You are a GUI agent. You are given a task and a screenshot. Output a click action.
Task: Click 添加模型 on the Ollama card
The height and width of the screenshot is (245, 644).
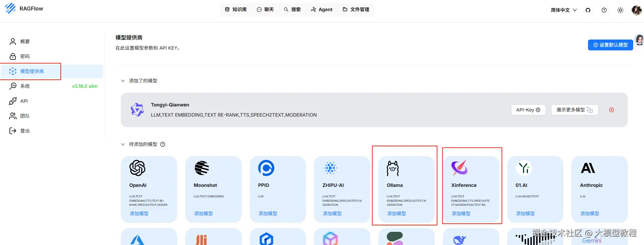click(x=397, y=214)
